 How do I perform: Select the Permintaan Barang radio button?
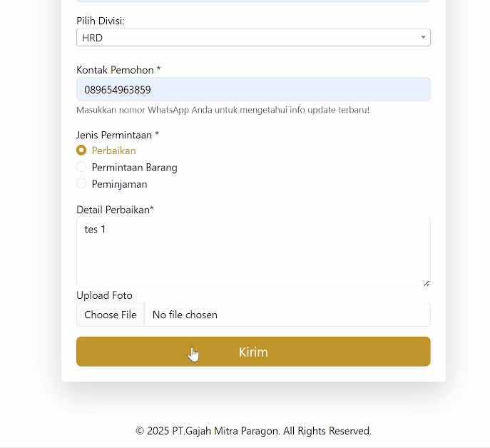(x=81, y=167)
